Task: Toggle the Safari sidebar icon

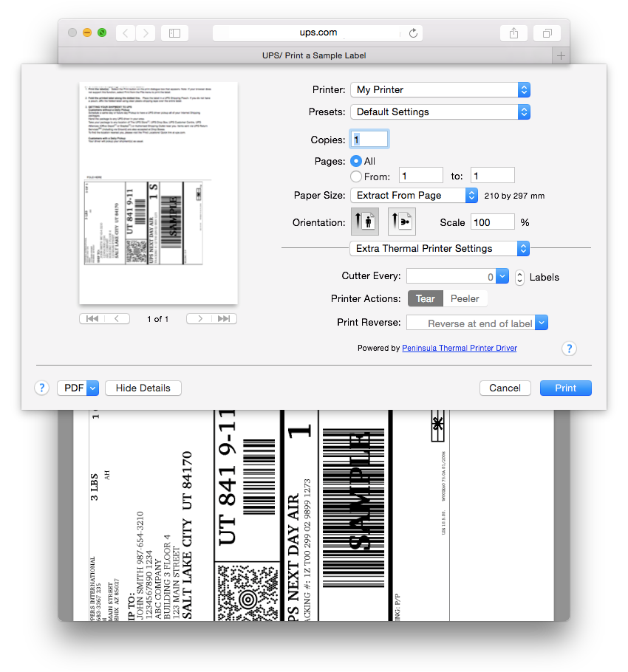Action: point(174,33)
